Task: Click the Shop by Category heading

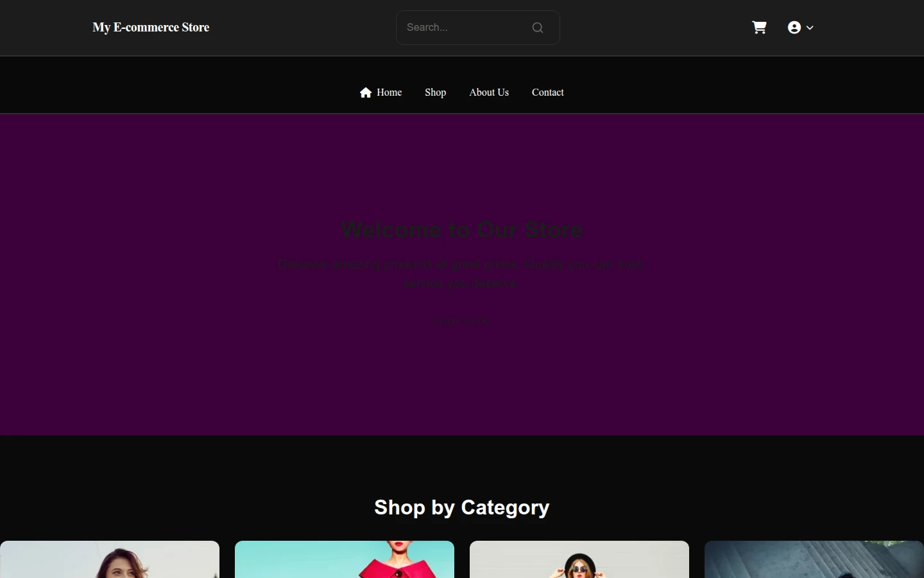Action: [x=462, y=507]
